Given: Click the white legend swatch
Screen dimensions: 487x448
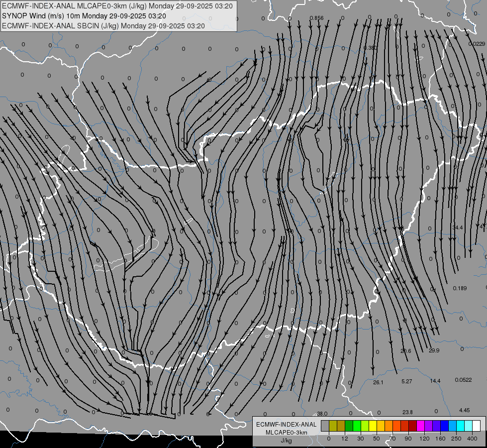Looking at the screenshot, I should [477, 426].
